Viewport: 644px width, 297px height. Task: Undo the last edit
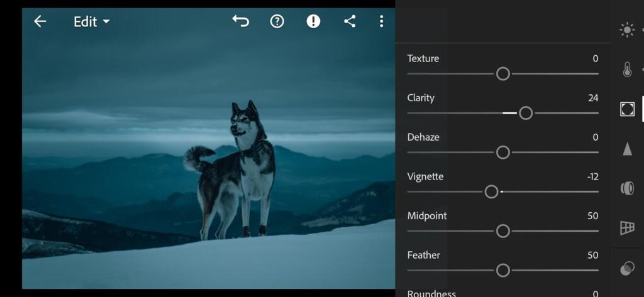click(241, 21)
